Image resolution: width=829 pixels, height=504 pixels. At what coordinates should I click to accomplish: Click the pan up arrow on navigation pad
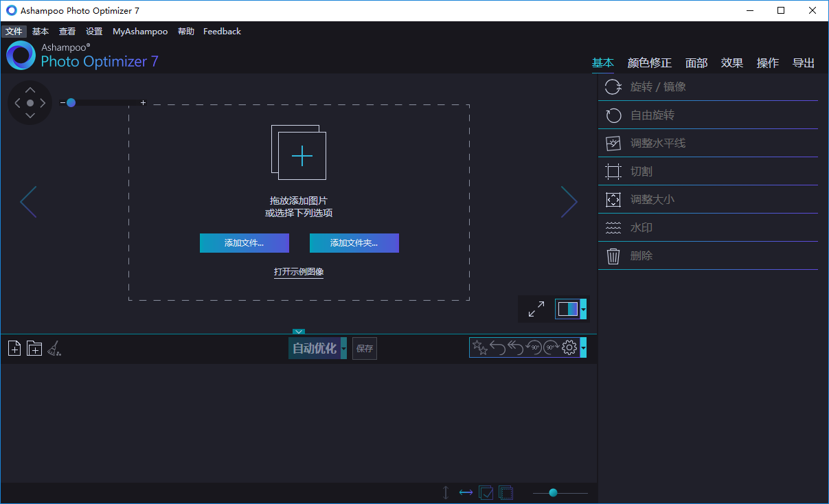[30, 90]
